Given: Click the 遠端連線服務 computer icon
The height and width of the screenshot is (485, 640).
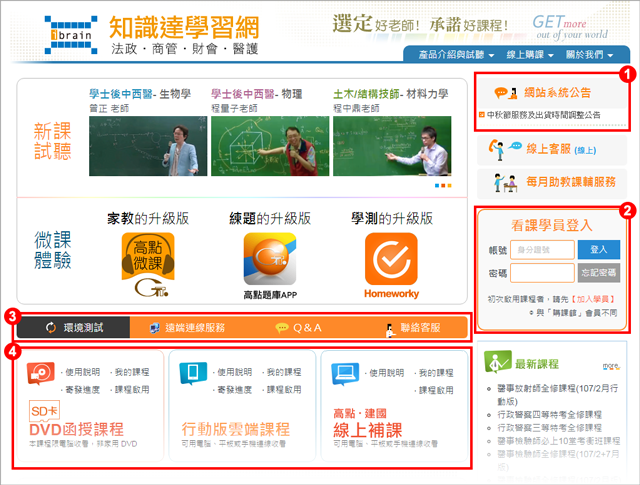Looking at the screenshot, I should [x=155, y=328].
